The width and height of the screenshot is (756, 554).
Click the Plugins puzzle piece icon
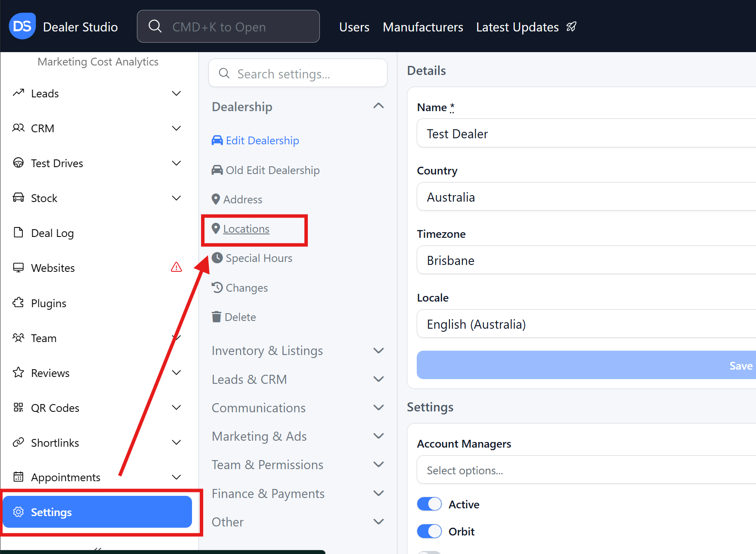[19, 303]
